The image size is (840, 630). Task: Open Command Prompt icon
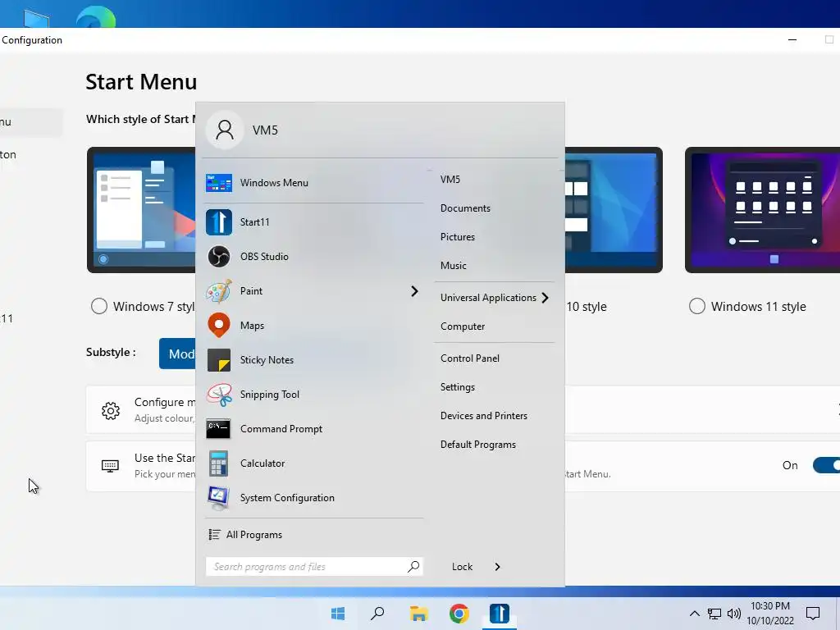(218, 428)
